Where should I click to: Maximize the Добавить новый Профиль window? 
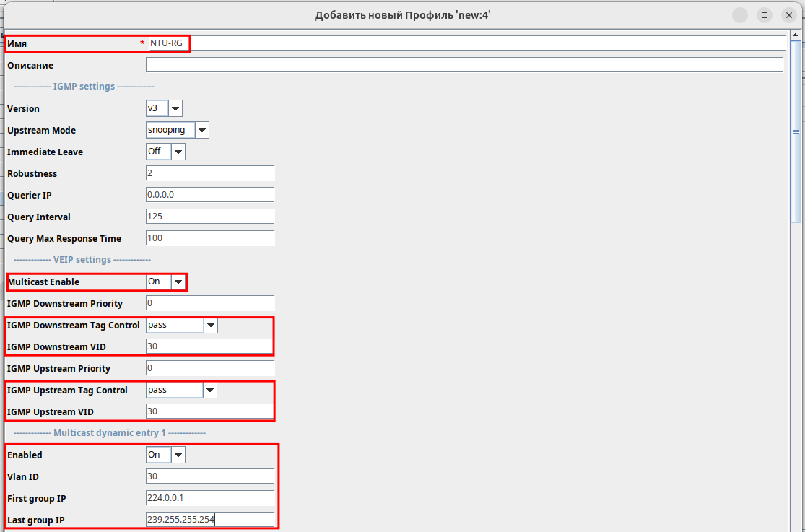tap(765, 15)
